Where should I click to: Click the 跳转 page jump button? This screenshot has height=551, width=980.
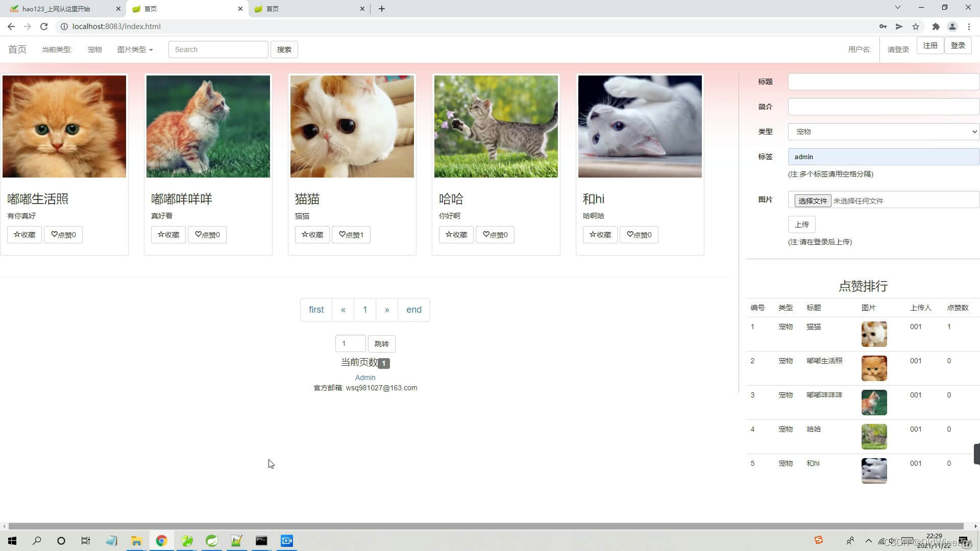tap(381, 343)
